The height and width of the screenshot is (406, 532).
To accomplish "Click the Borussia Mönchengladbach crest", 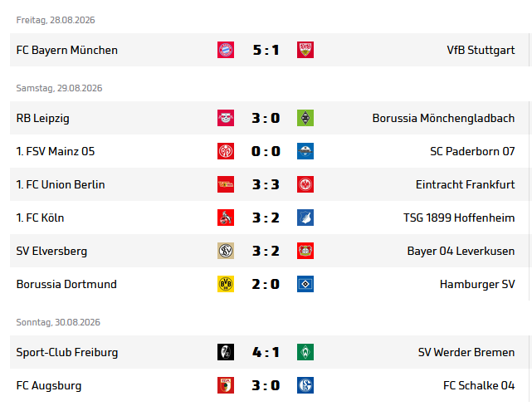I will point(305,118).
